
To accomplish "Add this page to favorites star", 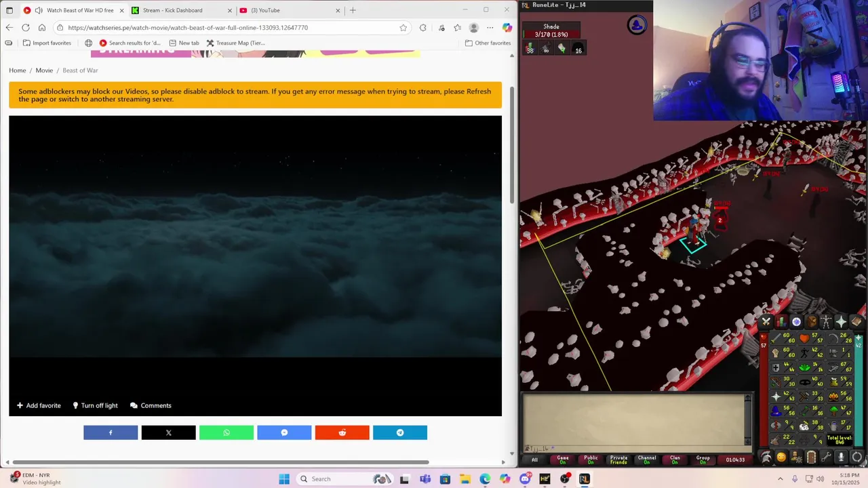I will click(403, 28).
